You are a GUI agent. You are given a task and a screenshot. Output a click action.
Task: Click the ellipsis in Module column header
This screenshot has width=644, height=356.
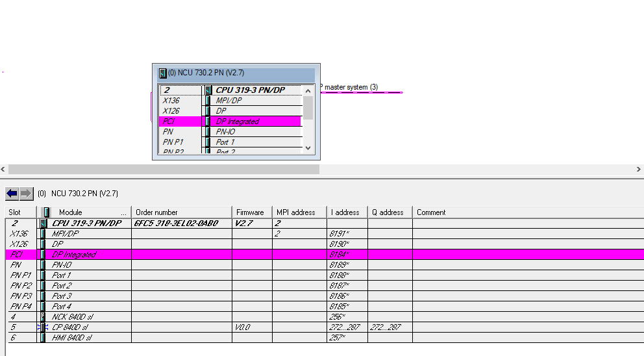click(x=123, y=213)
